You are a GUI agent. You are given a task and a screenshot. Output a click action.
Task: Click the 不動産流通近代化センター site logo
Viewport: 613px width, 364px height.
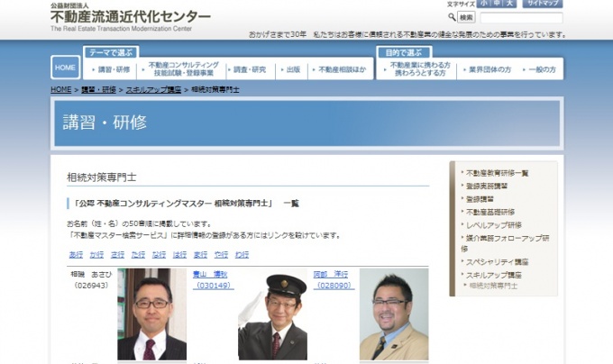pyautogui.click(x=130, y=17)
